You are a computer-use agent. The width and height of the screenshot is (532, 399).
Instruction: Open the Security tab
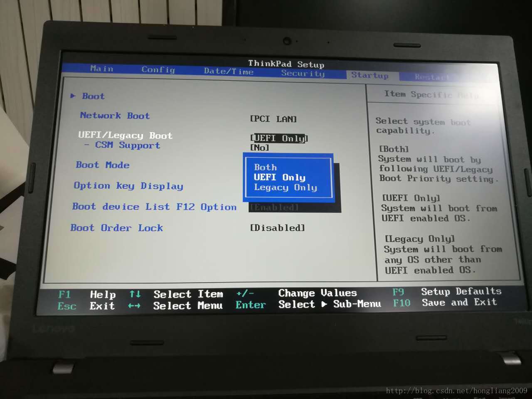pos(303,74)
